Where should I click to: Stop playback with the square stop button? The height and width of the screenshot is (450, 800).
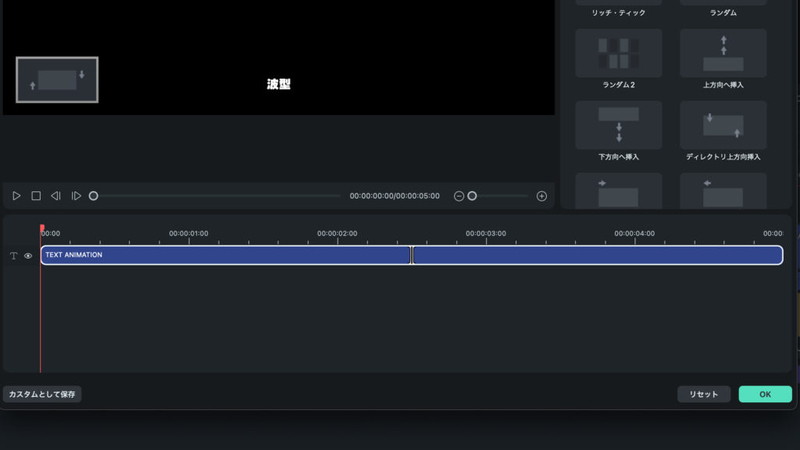pyautogui.click(x=36, y=196)
